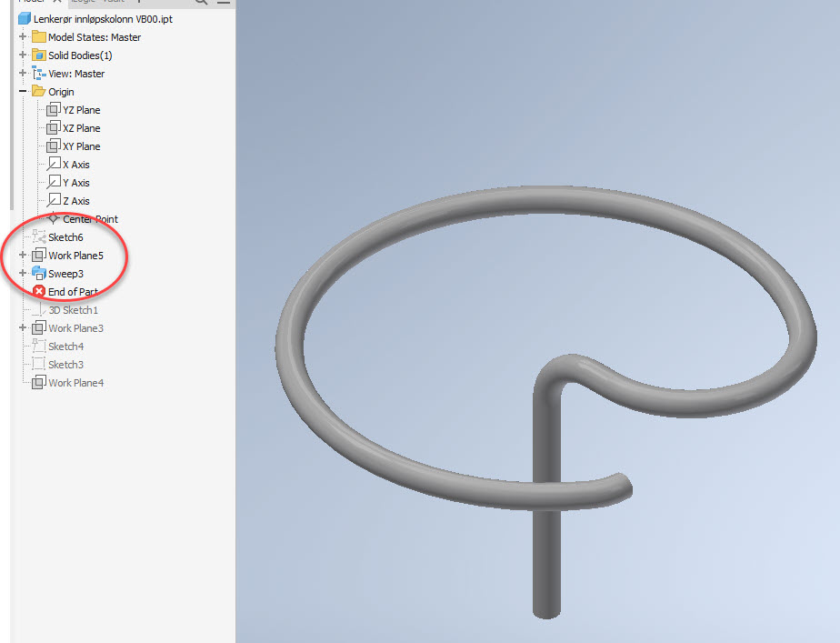Select the XY Plane in Origin folder
Viewport: 840px width, 643px height.
point(55,146)
